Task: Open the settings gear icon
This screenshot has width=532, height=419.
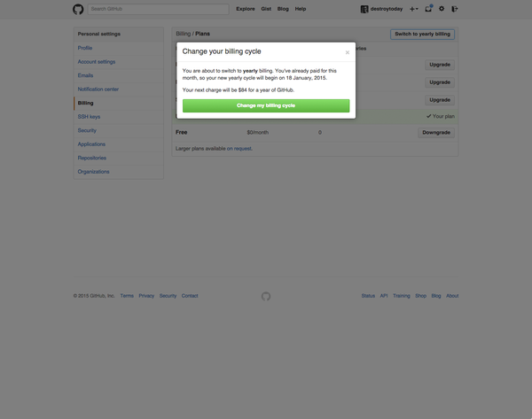Action: coord(442,9)
